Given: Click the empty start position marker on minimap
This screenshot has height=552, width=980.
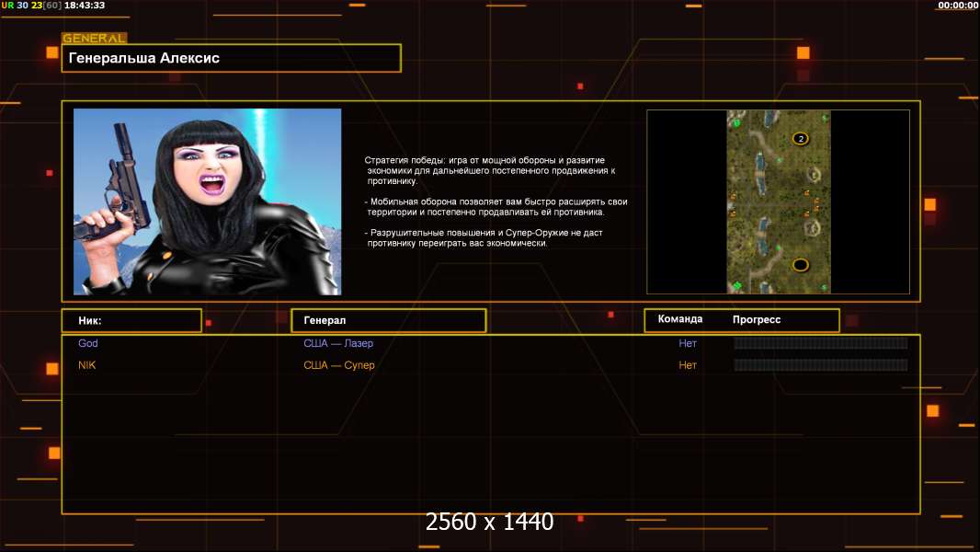Looking at the screenshot, I should (800, 265).
